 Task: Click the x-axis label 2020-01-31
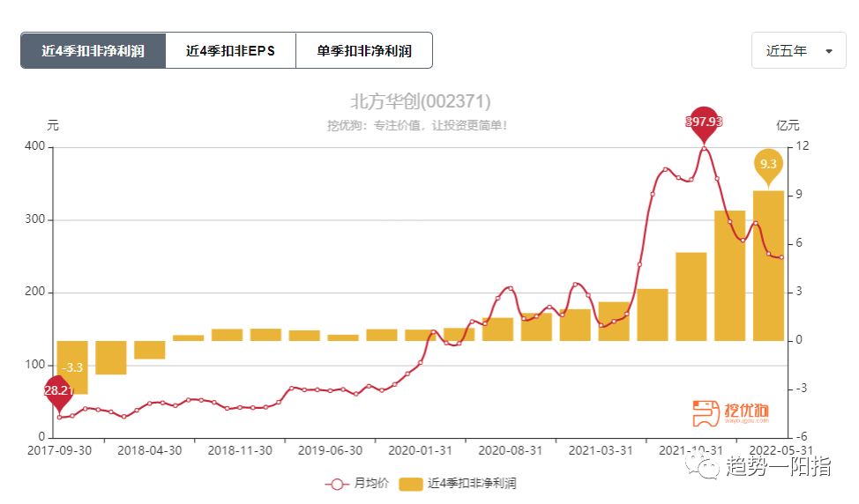pyautogui.click(x=420, y=450)
